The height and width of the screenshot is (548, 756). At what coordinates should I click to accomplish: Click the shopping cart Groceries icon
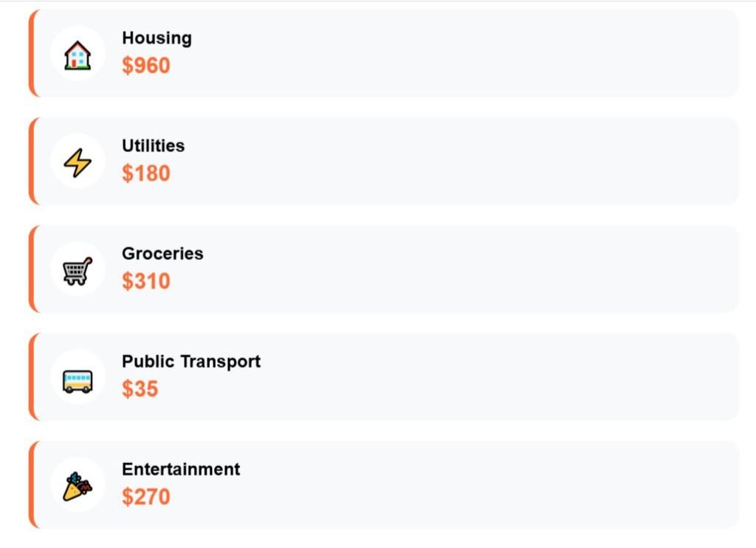pyautogui.click(x=78, y=270)
